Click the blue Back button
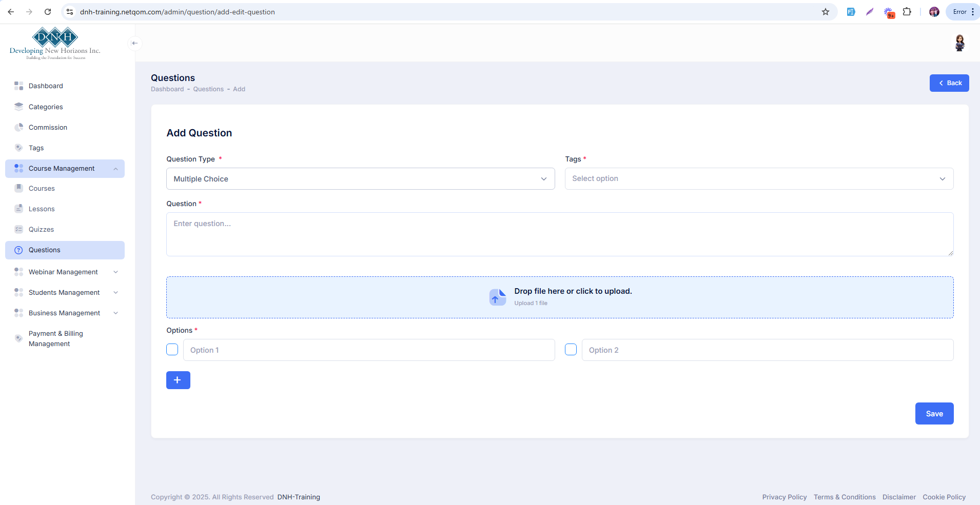The image size is (980, 505). [x=949, y=83]
